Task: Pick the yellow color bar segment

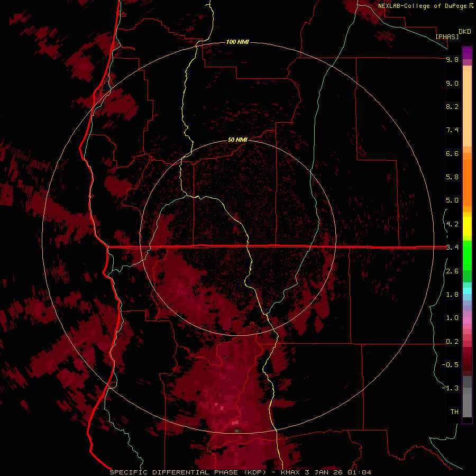Action: pos(467,226)
